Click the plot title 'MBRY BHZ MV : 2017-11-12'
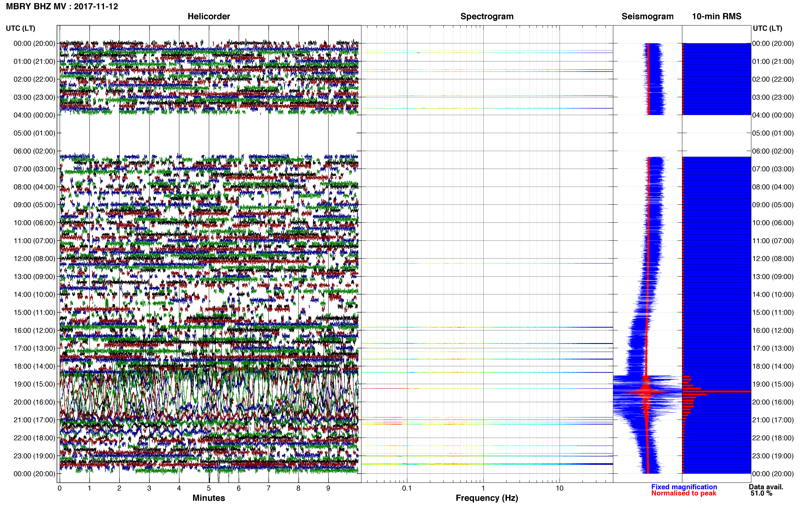The height and width of the screenshot is (508, 812). click(x=62, y=6)
